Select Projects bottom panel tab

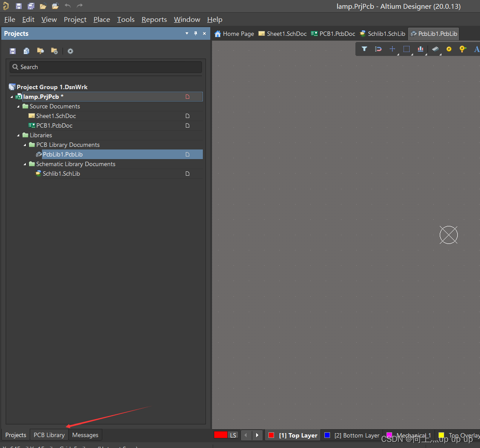[x=16, y=435]
